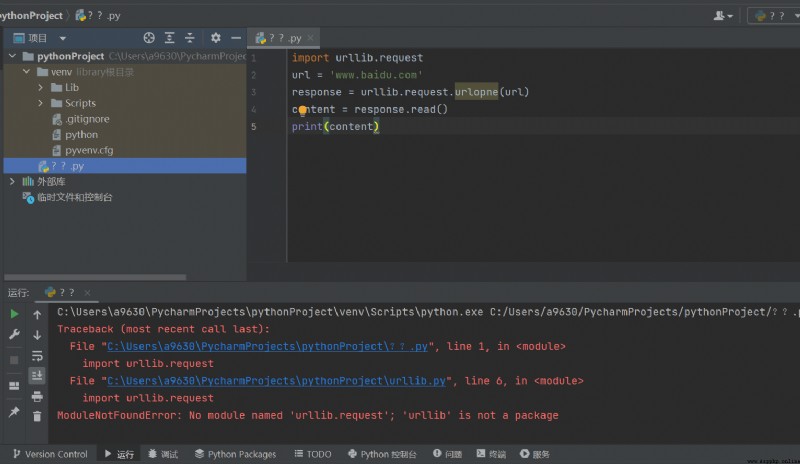Screen dimensions: 800x464
Task: Click the ??.py breadcrumb in navigation bar
Action: tap(98, 16)
